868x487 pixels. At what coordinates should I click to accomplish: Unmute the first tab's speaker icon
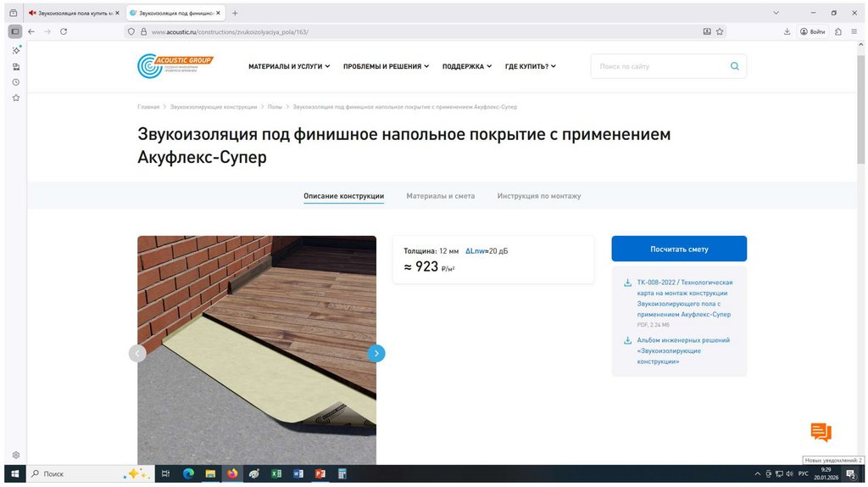pyautogui.click(x=33, y=13)
